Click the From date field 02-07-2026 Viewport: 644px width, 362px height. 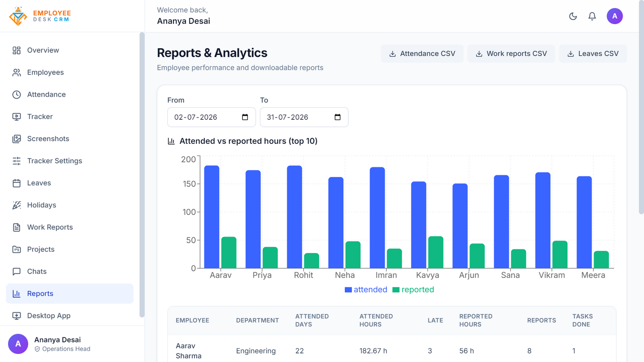coord(211,117)
